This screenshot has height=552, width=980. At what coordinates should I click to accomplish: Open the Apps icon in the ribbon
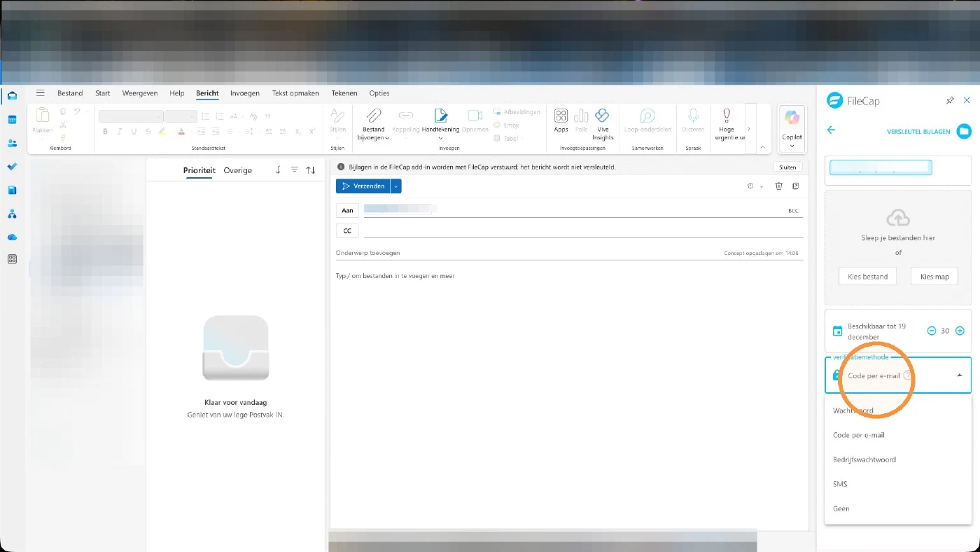pos(561,116)
